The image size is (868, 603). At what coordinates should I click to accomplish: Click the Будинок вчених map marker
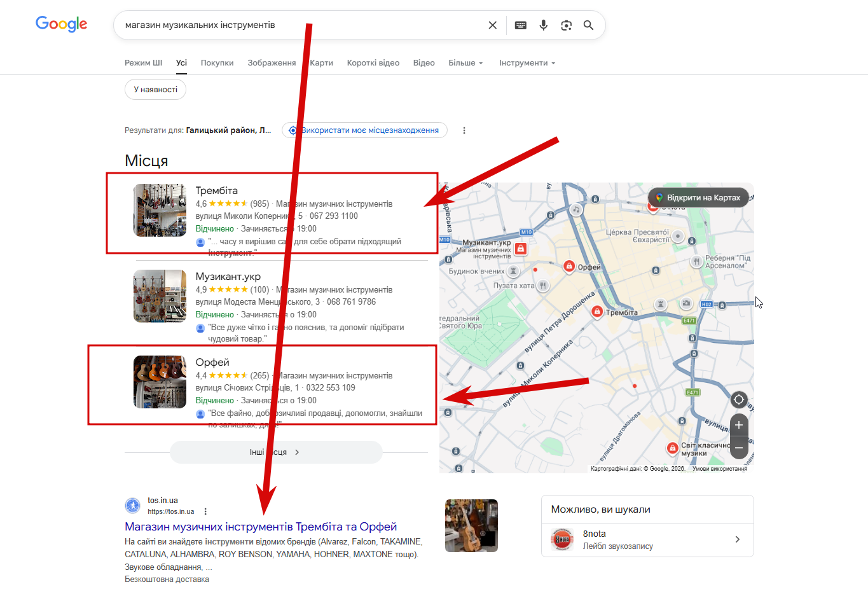[513, 271]
